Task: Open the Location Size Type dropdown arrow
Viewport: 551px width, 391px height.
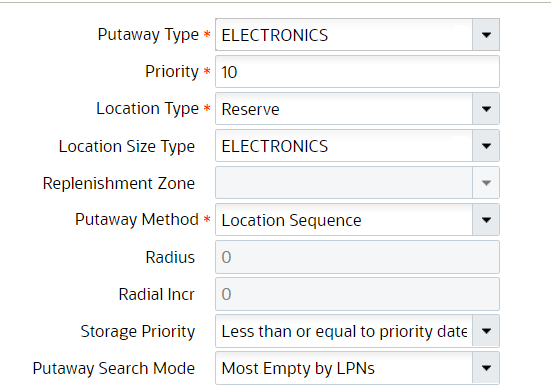Action: 486,146
